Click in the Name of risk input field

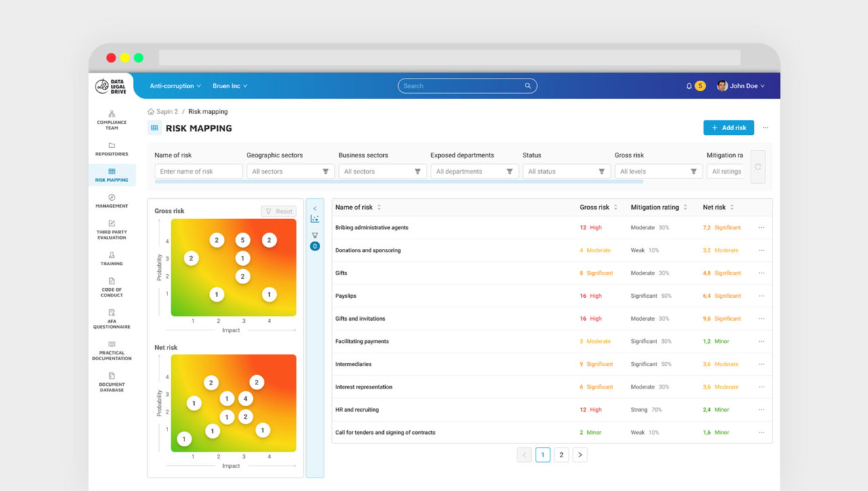[199, 172]
